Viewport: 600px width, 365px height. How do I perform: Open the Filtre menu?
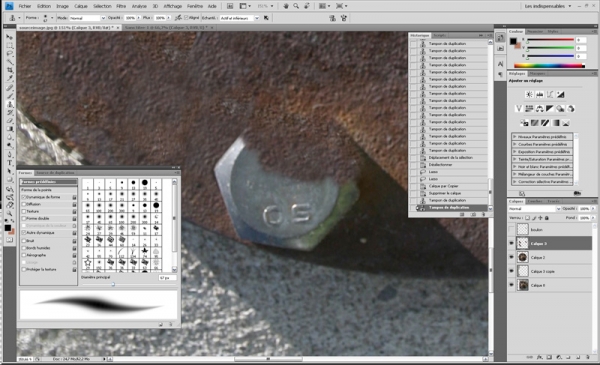click(x=121, y=6)
